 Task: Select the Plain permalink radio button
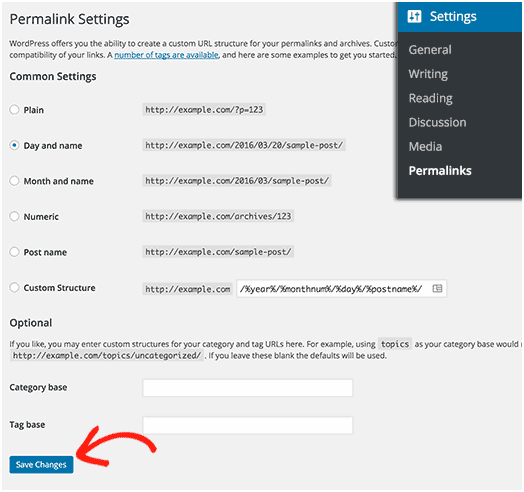[14, 110]
